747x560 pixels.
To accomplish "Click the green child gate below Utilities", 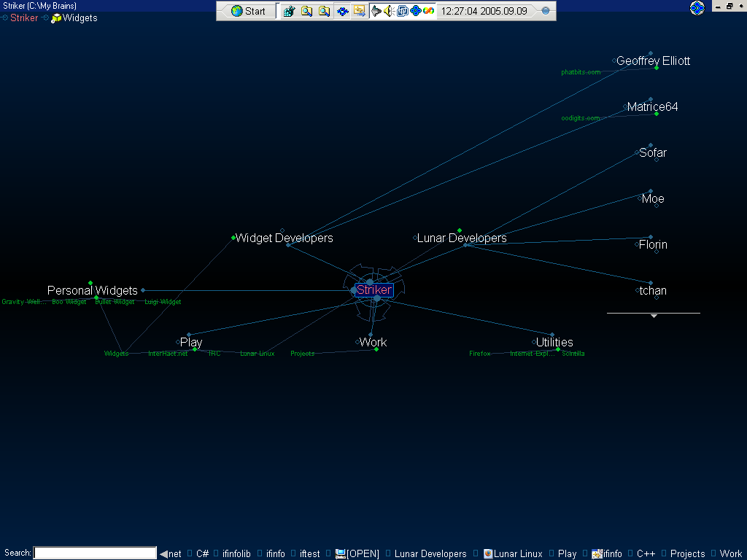I will pos(558,349).
